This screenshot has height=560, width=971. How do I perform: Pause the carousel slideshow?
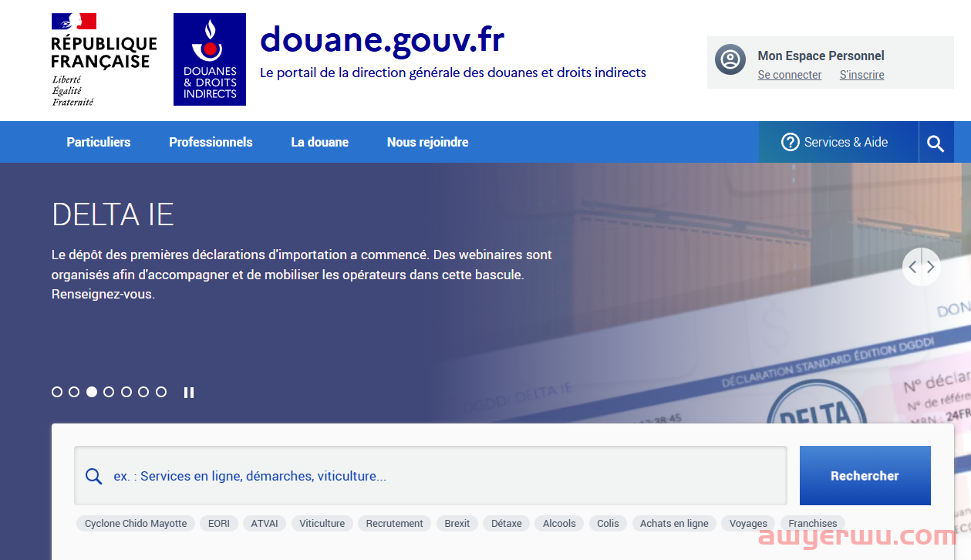coord(189,393)
